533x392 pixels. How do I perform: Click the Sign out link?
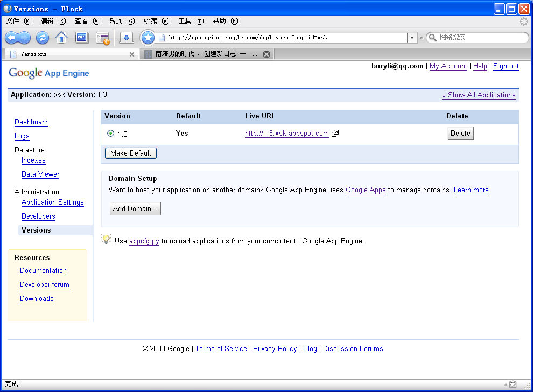(x=506, y=66)
